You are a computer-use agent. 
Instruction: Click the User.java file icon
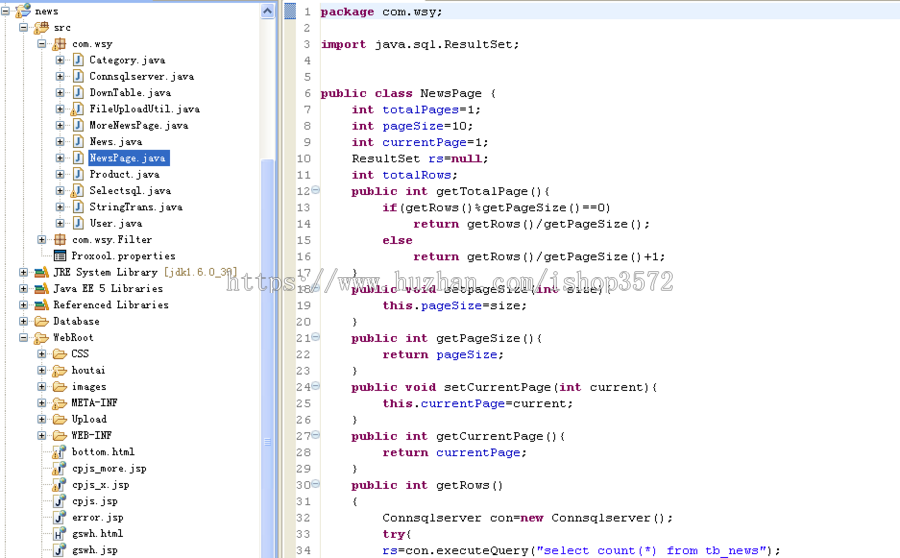tap(79, 223)
